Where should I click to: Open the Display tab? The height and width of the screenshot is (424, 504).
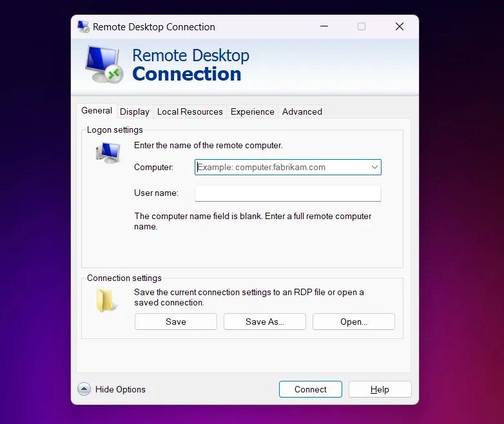tap(135, 111)
